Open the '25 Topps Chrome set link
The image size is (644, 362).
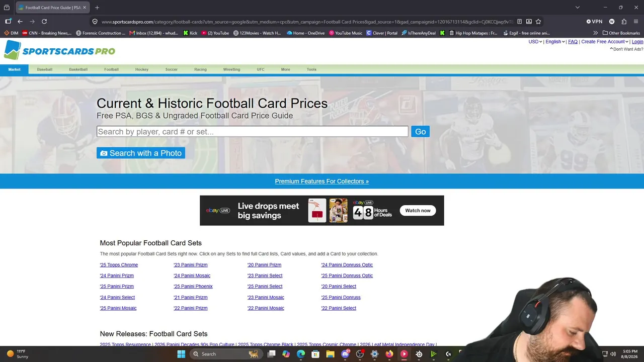coord(119,265)
